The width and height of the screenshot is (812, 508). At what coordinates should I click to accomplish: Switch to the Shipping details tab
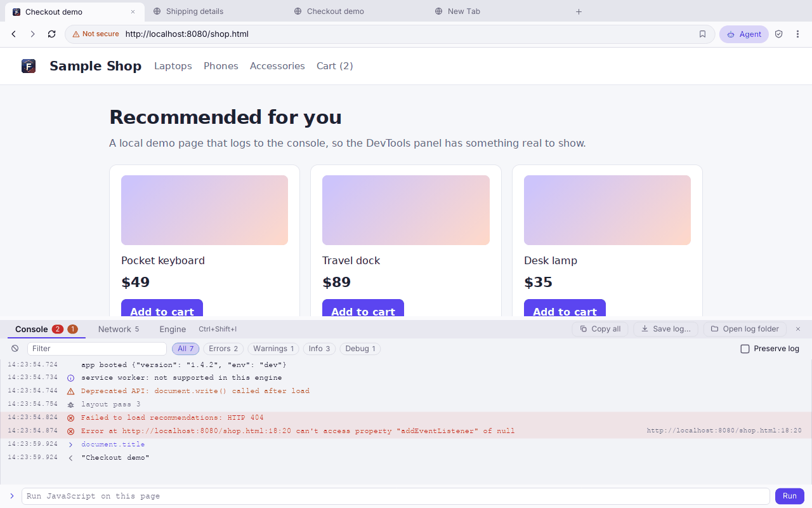coord(215,11)
